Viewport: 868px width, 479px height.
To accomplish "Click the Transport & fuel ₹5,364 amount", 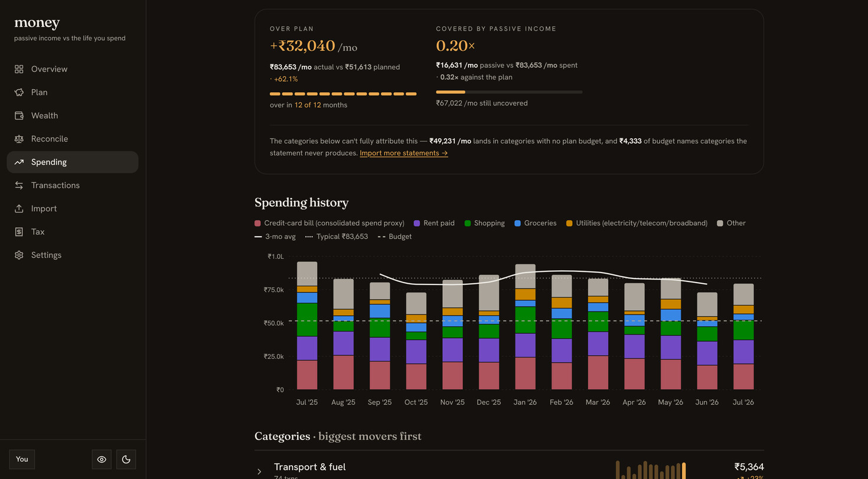I will tap(749, 467).
